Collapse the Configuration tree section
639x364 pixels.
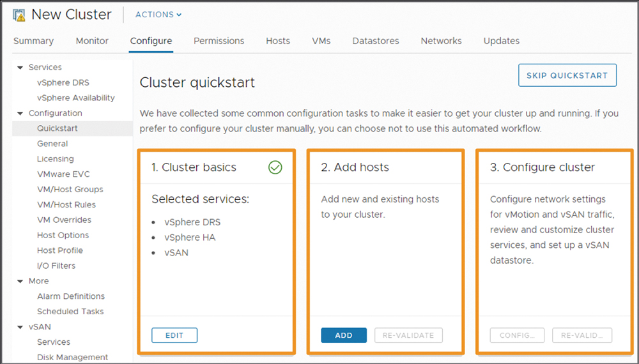20,114
